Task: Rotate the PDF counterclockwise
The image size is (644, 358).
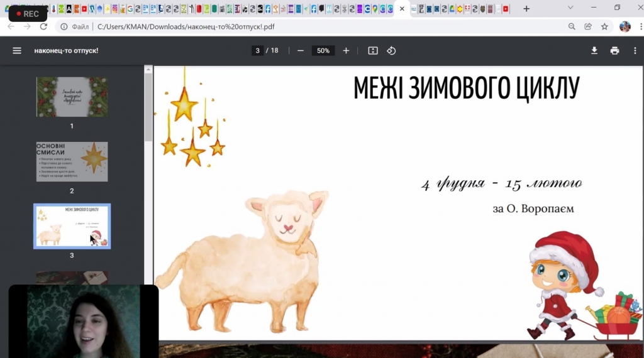Action: pyautogui.click(x=391, y=51)
